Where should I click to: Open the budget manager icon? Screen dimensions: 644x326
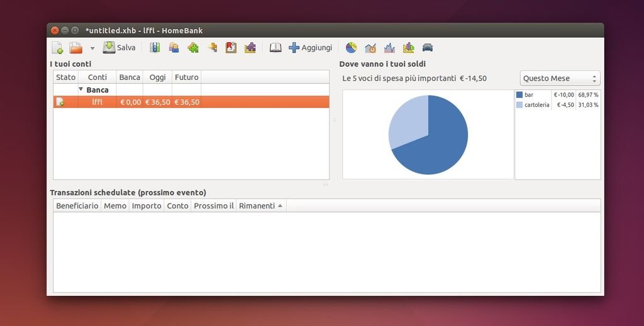250,48
